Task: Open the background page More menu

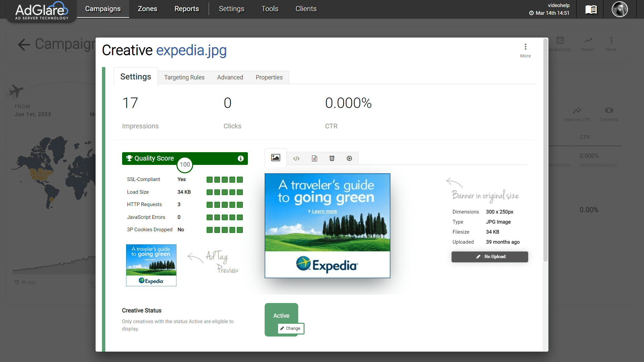Action: (611, 44)
